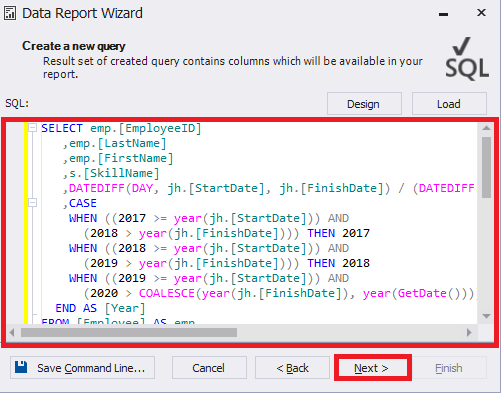Minimize the Data Report Wizard window
Screen dimensions: 501x394
[x=443, y=14]
